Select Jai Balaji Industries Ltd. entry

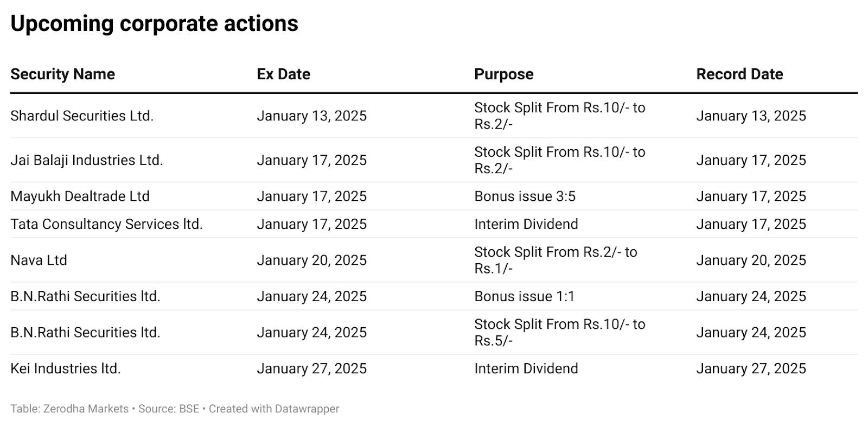point(87,160)
